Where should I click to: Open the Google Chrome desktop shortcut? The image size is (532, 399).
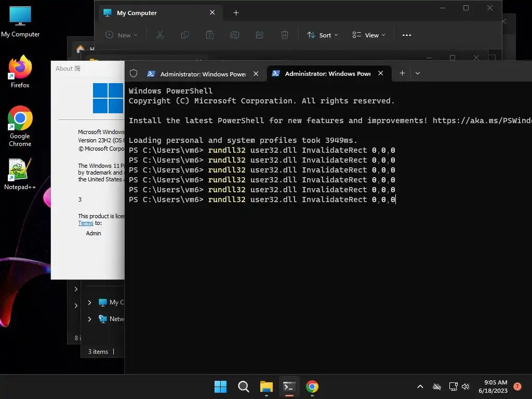click(x=20, y=126)
